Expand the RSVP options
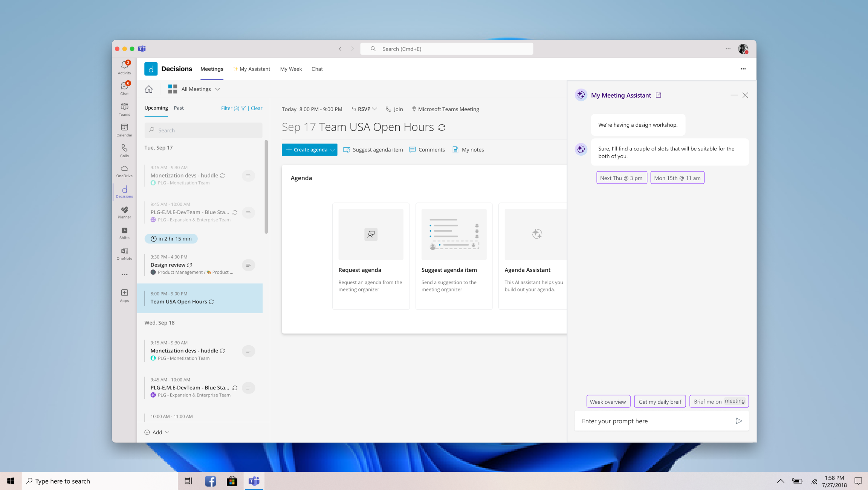 click(x=374, y=109)
